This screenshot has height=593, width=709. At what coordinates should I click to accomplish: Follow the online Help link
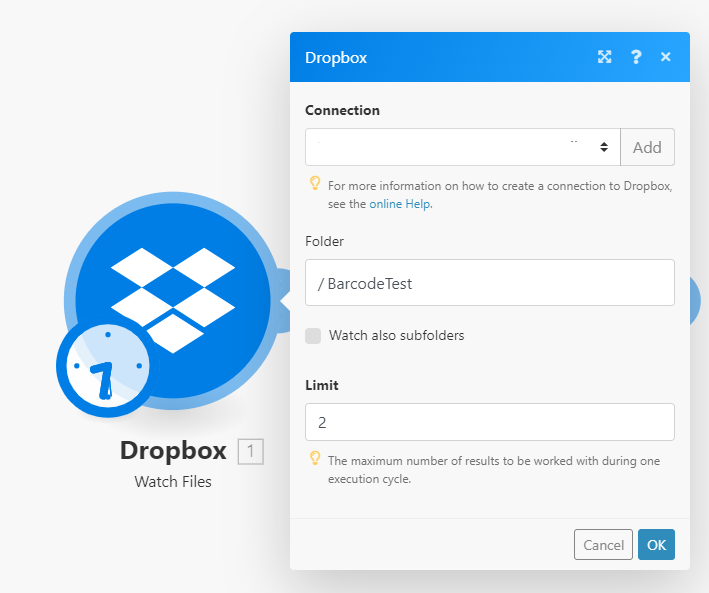click(x=400, y=204)
